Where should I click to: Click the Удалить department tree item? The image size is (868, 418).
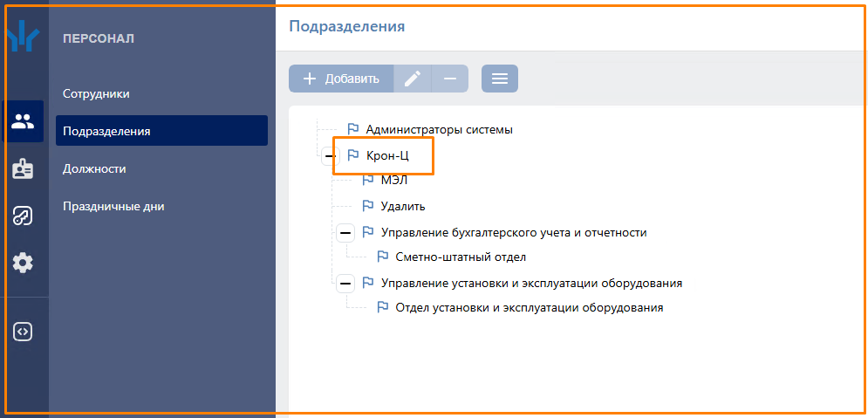click(403, 207)
